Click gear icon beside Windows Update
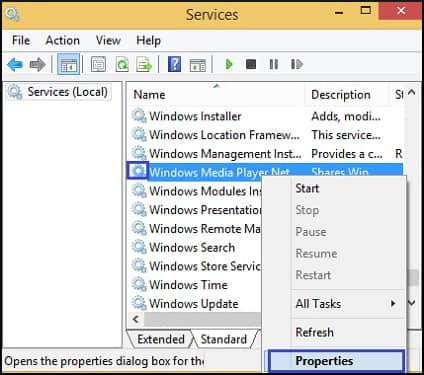The height and width of the screenshot is (375, 424). [x=139, y=303]
